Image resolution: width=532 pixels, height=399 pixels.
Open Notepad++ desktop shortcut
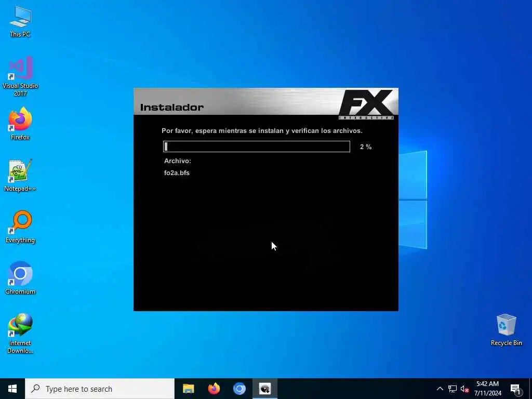pyautogui.click(x=20, y=175)
